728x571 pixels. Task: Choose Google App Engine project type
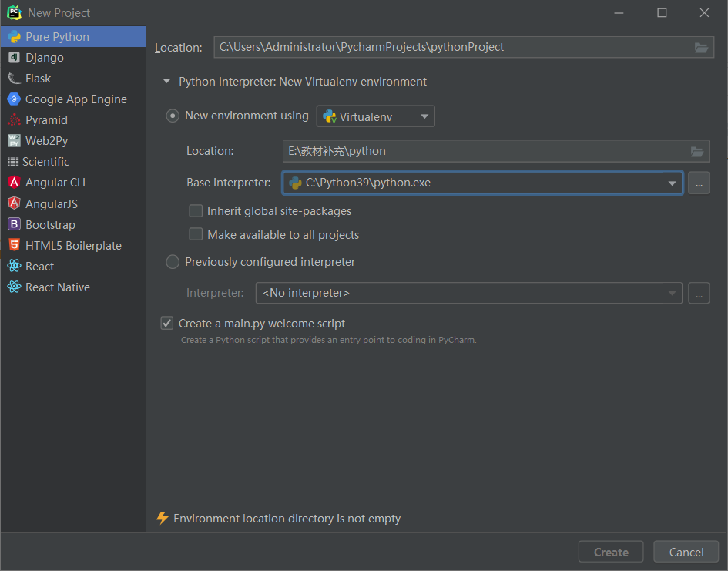click(73, 99)
